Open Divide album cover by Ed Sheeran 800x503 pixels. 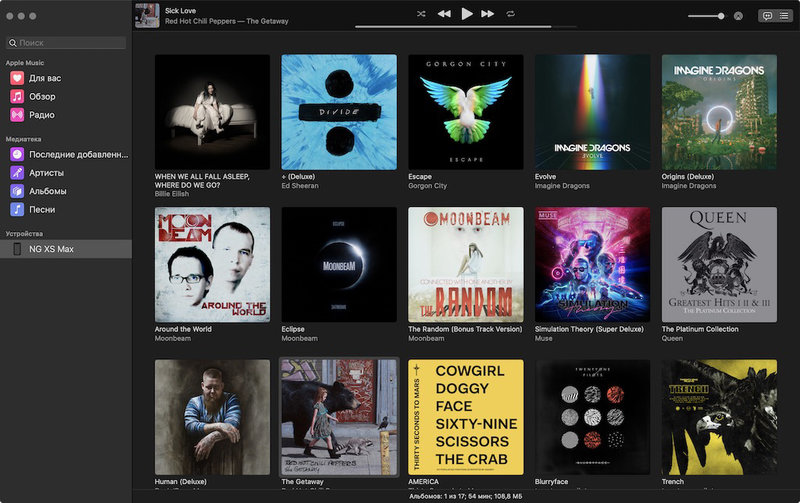pos(339,112)
